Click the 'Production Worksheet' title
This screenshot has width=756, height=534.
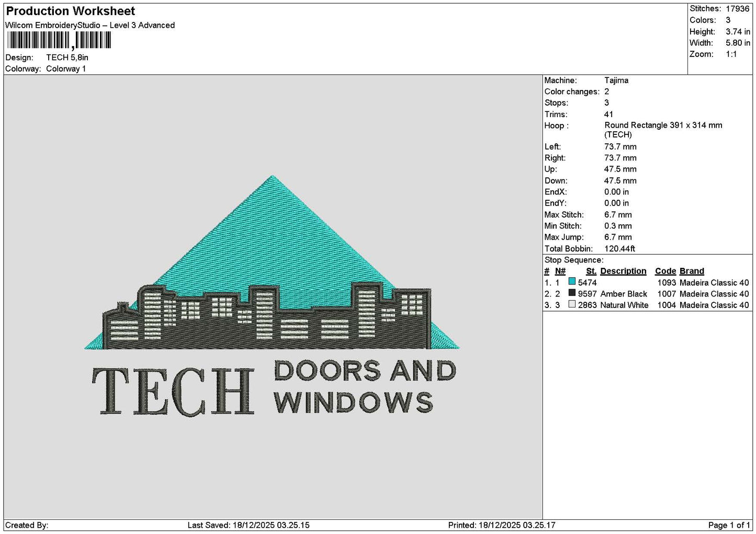tap(70, 11)
